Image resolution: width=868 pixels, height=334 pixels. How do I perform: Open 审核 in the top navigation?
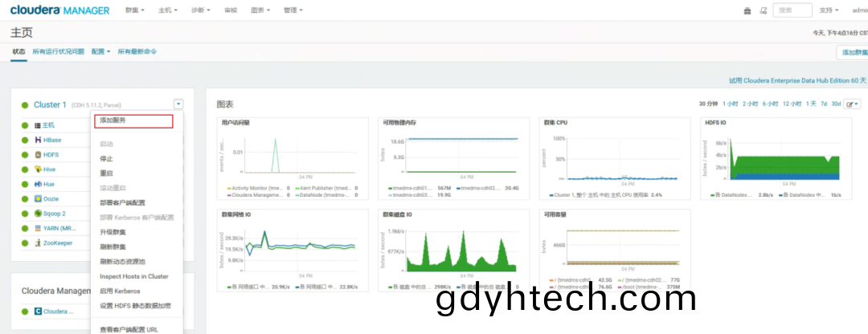coord(231,10)
